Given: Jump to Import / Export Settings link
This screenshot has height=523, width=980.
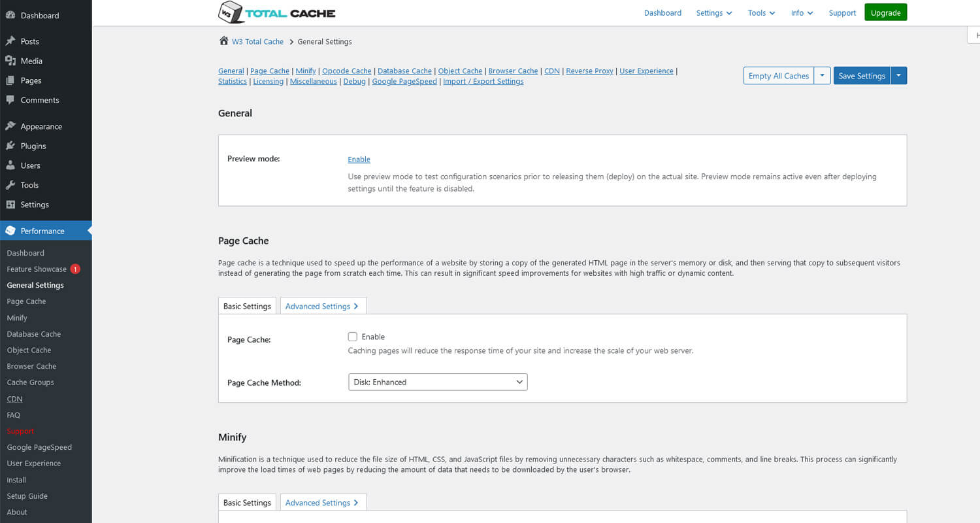Looking at the screenshot, I should tap(483, 81).
